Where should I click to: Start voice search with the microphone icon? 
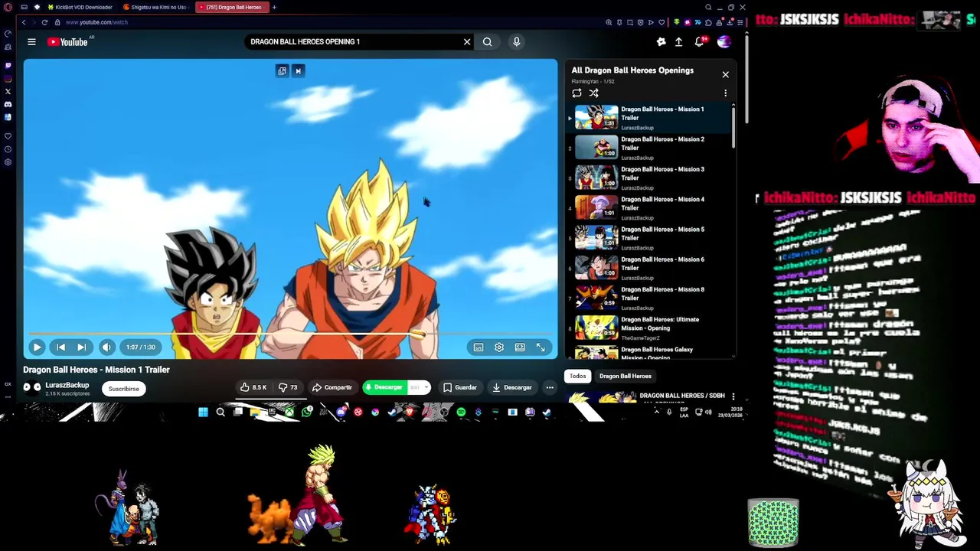pos(517,42)
